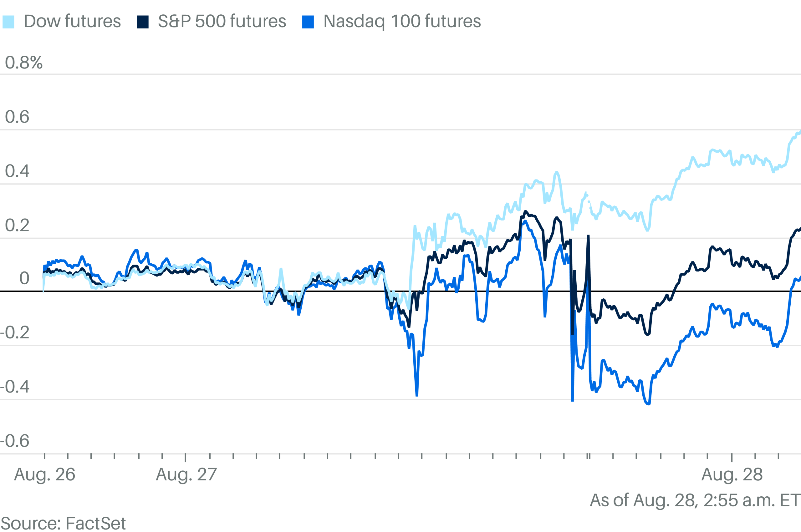This screenshot has width=801, height=532.
Task: Select the 'S&P 500 futures' legend label
Action: 222,21
